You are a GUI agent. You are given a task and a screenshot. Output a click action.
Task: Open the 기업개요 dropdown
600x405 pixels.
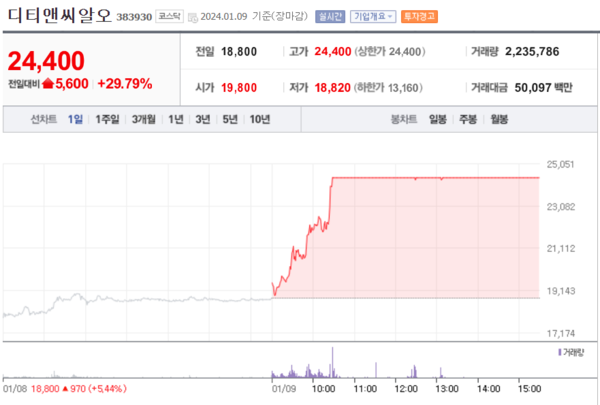[373, 16]
